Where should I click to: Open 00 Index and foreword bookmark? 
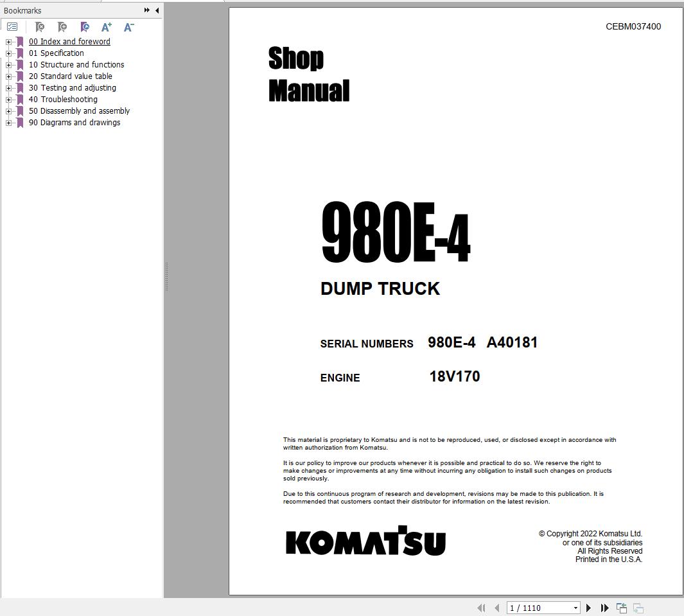[x=69, y=42]
